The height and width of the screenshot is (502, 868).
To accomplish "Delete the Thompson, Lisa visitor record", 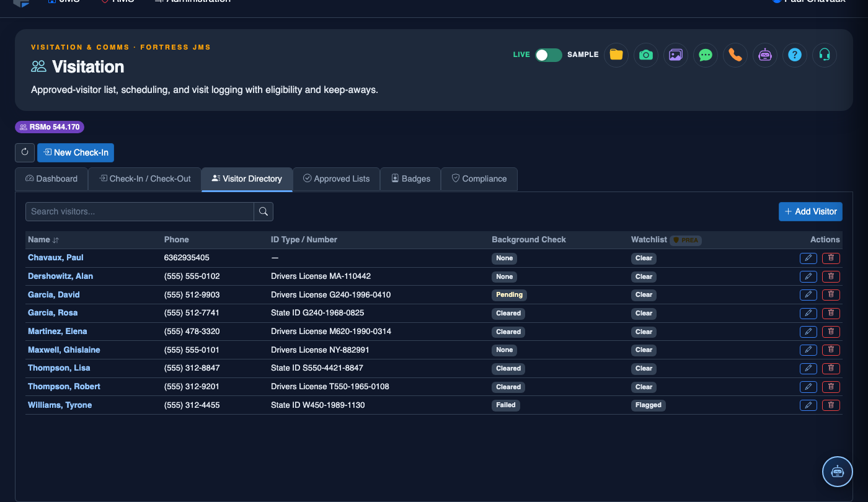I will click(x=831, y=368).
